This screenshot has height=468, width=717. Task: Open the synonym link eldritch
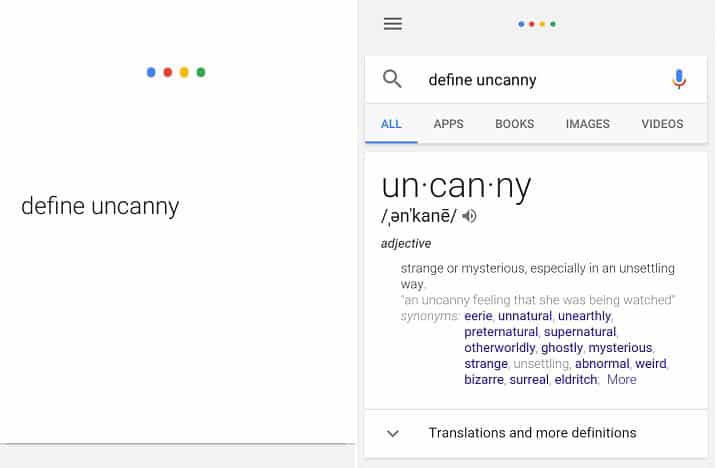click(576, 380)
